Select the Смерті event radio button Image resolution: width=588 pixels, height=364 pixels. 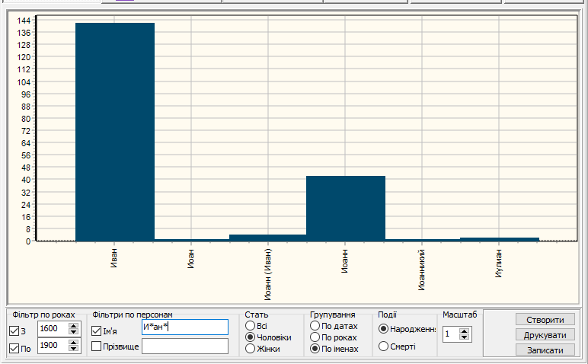point(383,346)
